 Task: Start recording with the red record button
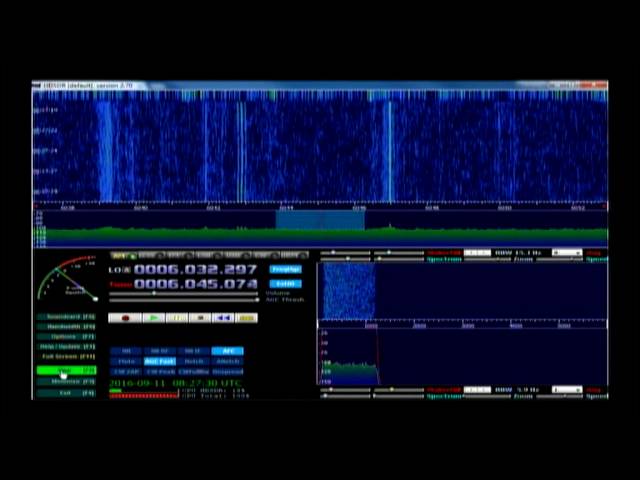click(x=125, y=318)
